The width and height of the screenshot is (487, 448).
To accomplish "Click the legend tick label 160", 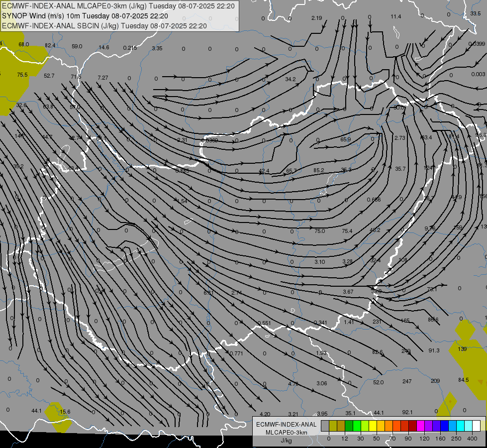I will click(440, 439).
